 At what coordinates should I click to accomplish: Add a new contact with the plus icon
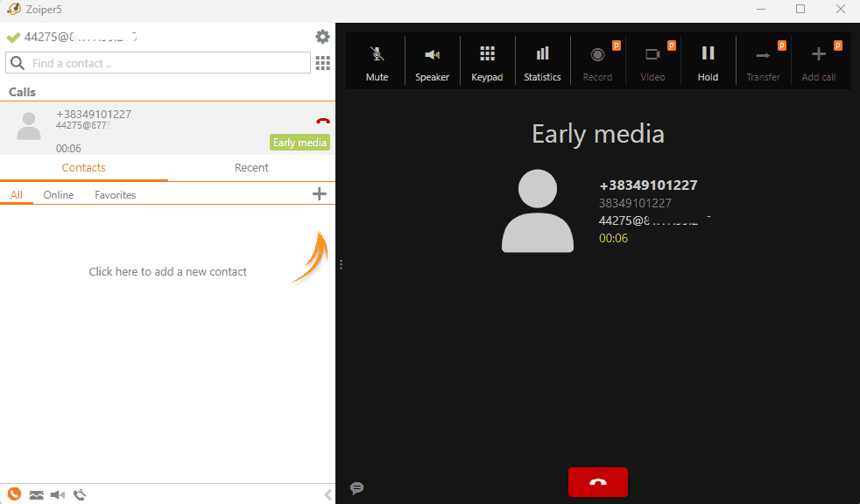coord(320,194)
